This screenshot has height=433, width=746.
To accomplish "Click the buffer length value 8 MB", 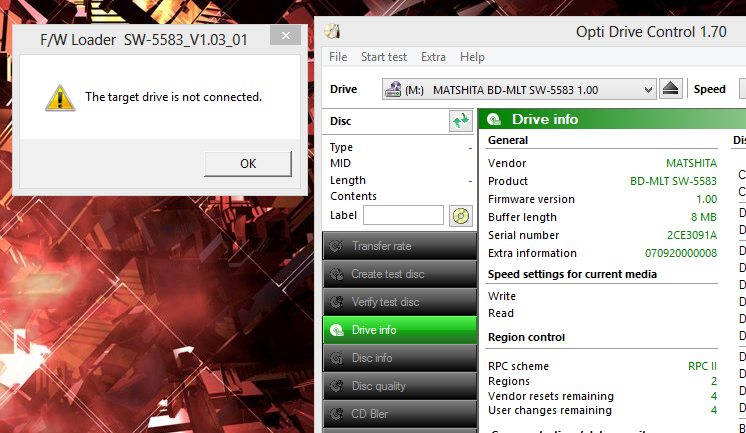I will point(704,217).
